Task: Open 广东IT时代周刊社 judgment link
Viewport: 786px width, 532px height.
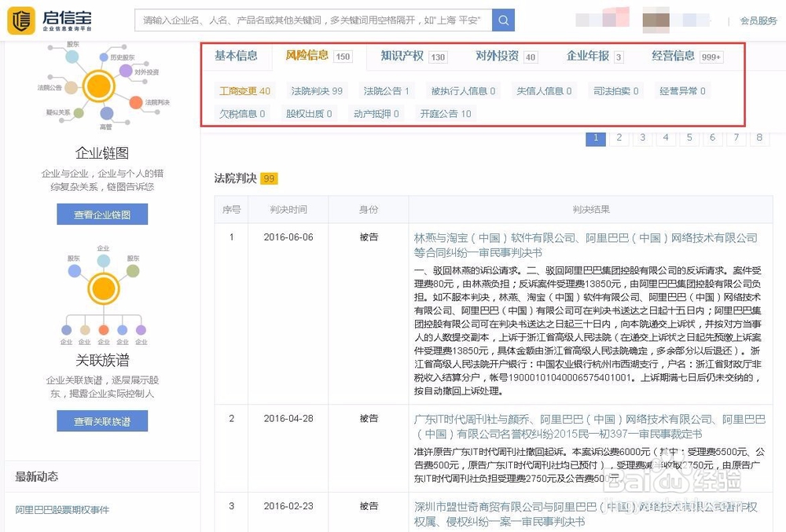Action: tap(589, 426)
